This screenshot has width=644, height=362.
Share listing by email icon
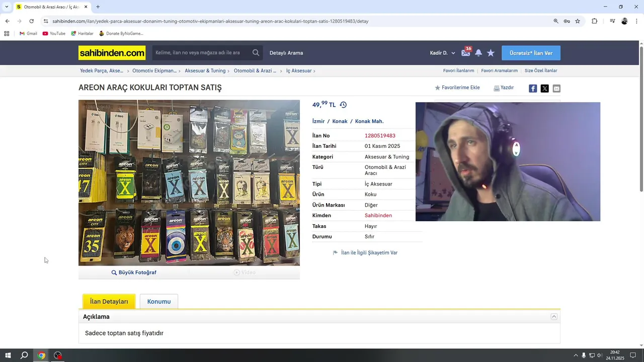(556, 88)
